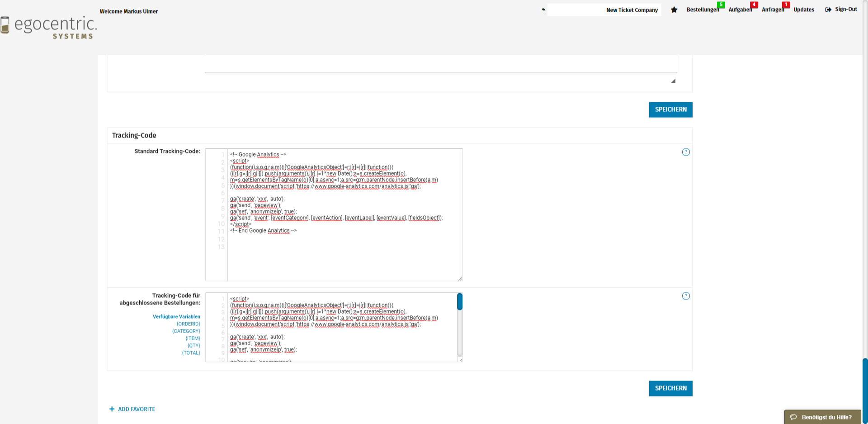Click the {ORDERID} variable
Image resolution: width=868 pixels, height=424 pixels.
point(188,324)
